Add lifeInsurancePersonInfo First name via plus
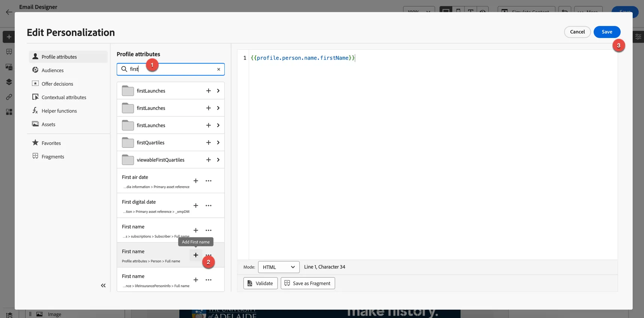 (196, 280)
